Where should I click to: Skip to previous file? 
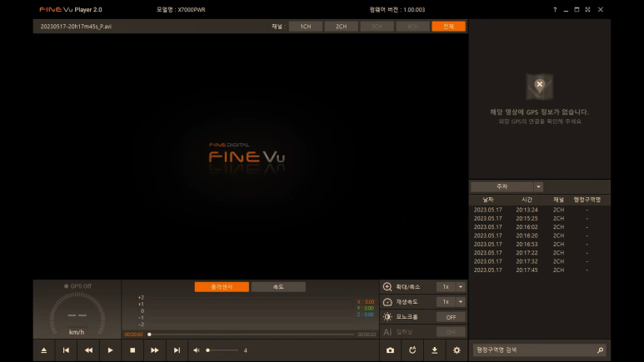pyautogui.click(x=66, y=350)
